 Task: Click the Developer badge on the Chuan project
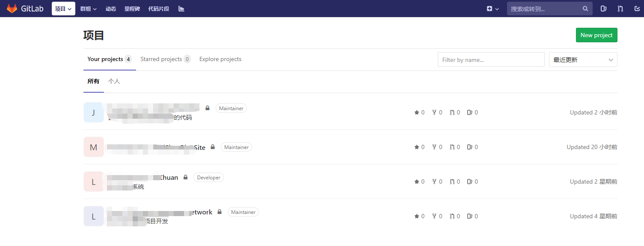[x=208, y=178]
